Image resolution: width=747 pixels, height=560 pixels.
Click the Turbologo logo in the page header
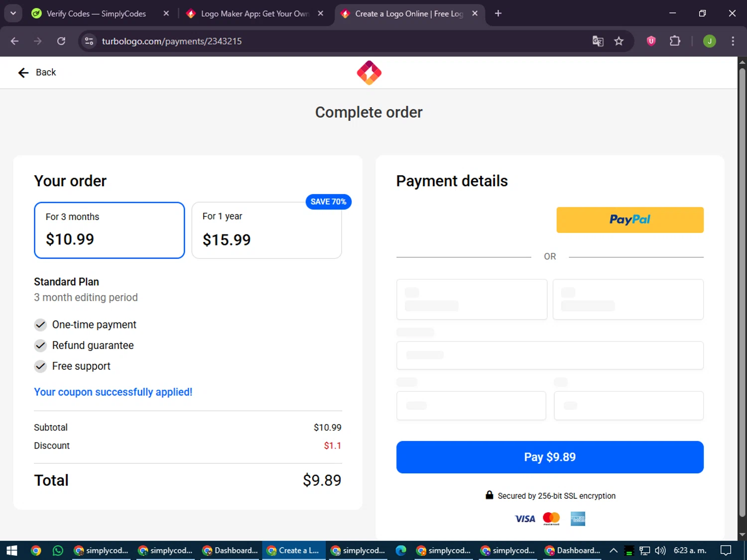[369, 73]
